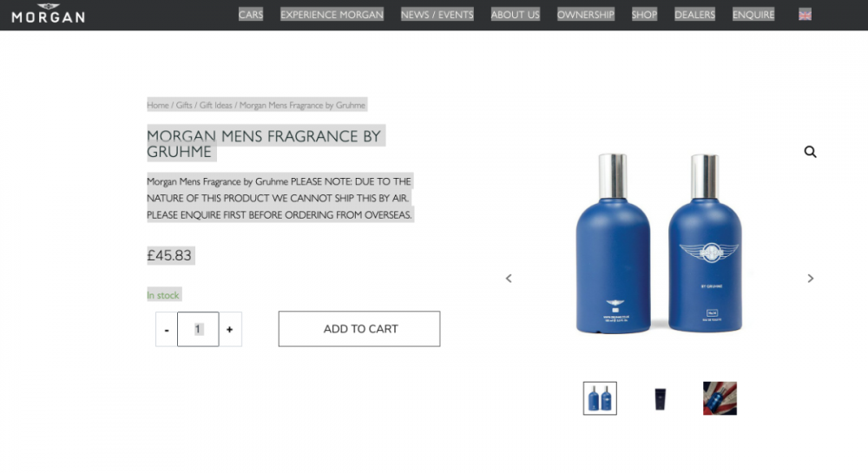Select the dark tube product thumbnail
This screenshot has width=868, height=473.
click(x=660, y=398)
